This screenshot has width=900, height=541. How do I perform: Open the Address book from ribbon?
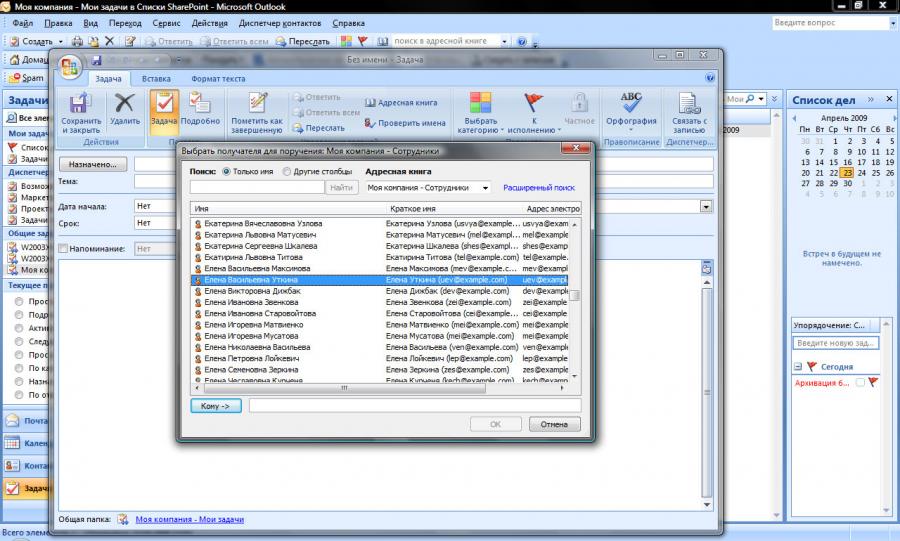click(x=401, y=103)
